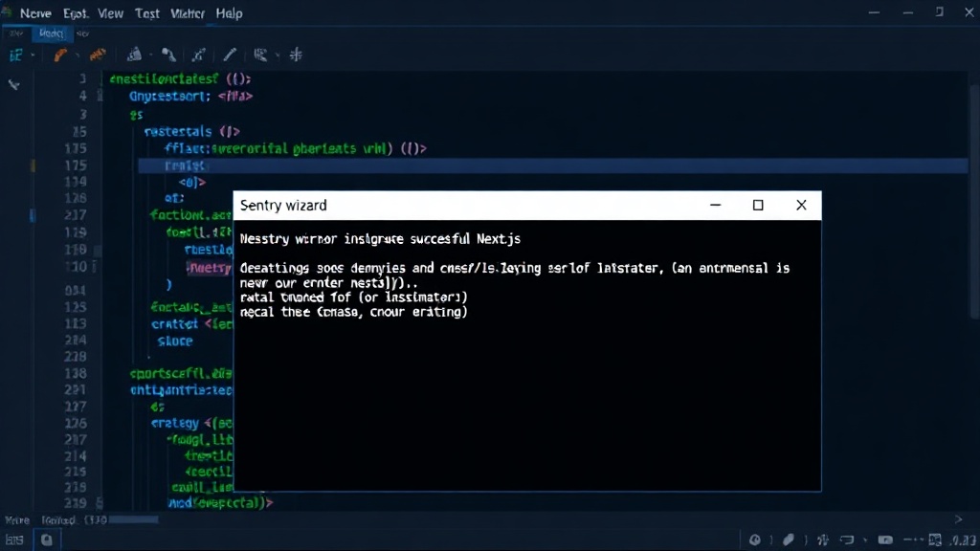Click the blue gutter marker beside line 217
This screenshot has height=551, width=980.
pos(33,215)
